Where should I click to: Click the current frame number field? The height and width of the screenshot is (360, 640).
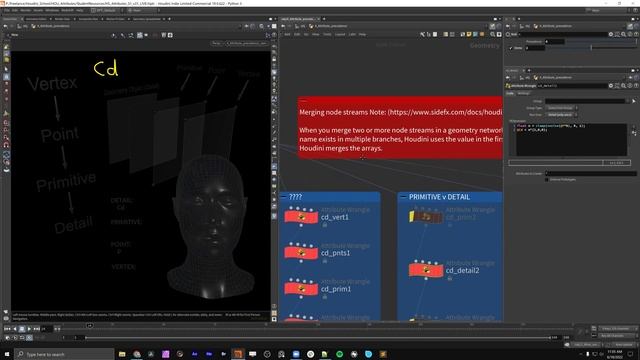click(46, 329)
